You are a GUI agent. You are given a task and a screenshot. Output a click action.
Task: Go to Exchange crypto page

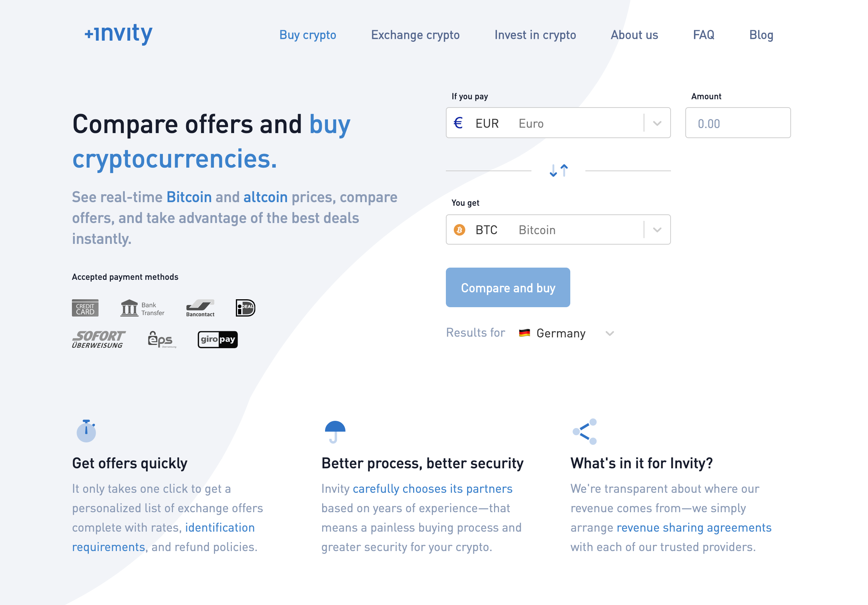pyautogui.click(x=415, y=35)
